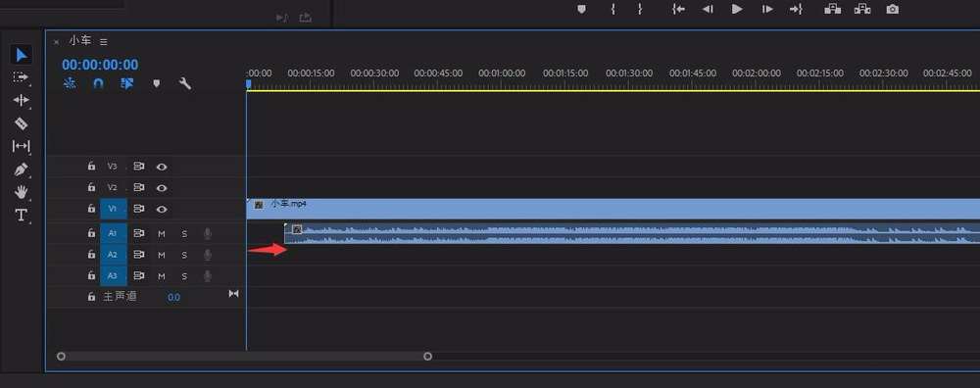Viewport: 980px width, 388px height.
Task: Toggle lock on track V2
Action: pyautogui.click(x=91, y=187)
